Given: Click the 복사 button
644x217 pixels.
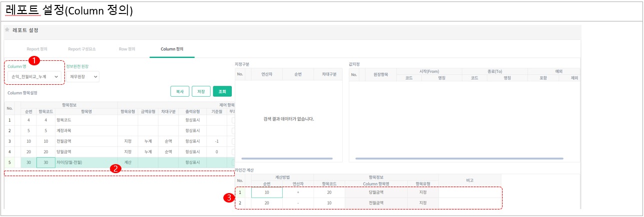Looking at the screenshot, I should pos(179,91).
